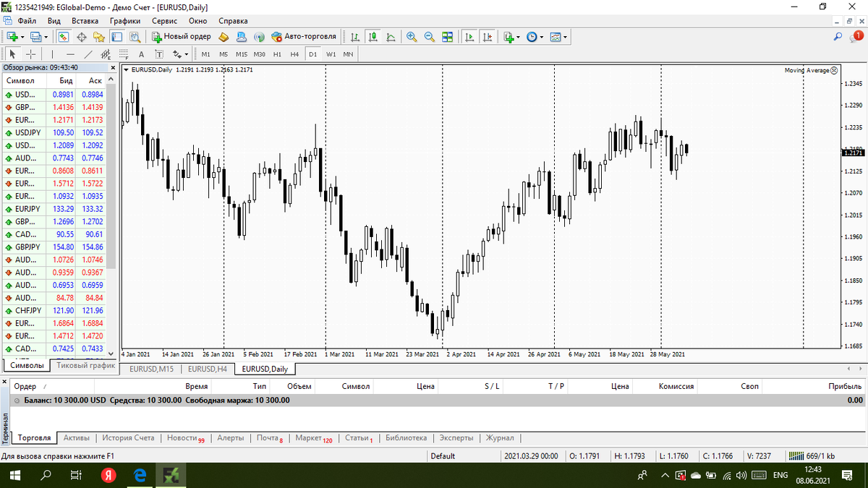Select the trendline drawing tool
Viewport: 868px width, 488px height.
[88, 54]
